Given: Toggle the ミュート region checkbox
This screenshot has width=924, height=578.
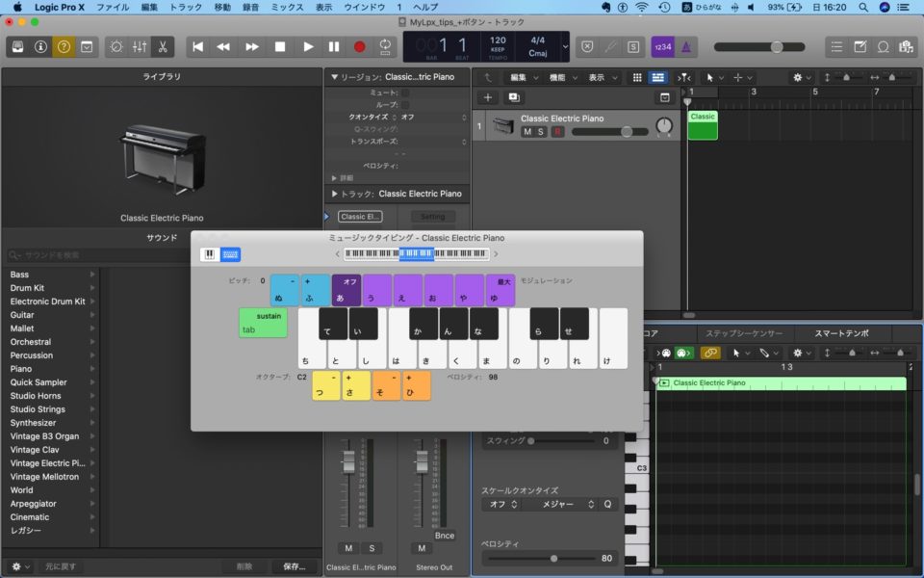Looking at the screenshot, I should click(405, 92).
